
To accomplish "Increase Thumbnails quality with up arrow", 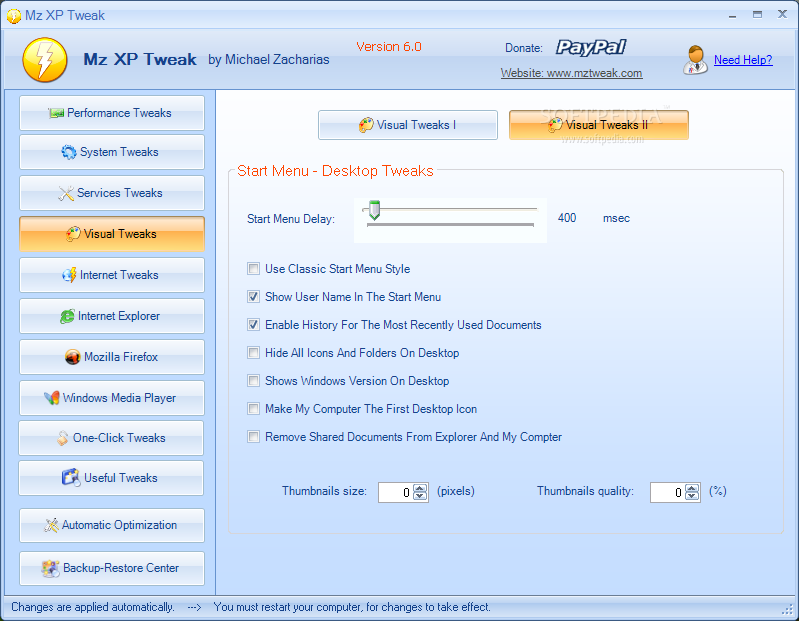I will [x=692, y=488].
